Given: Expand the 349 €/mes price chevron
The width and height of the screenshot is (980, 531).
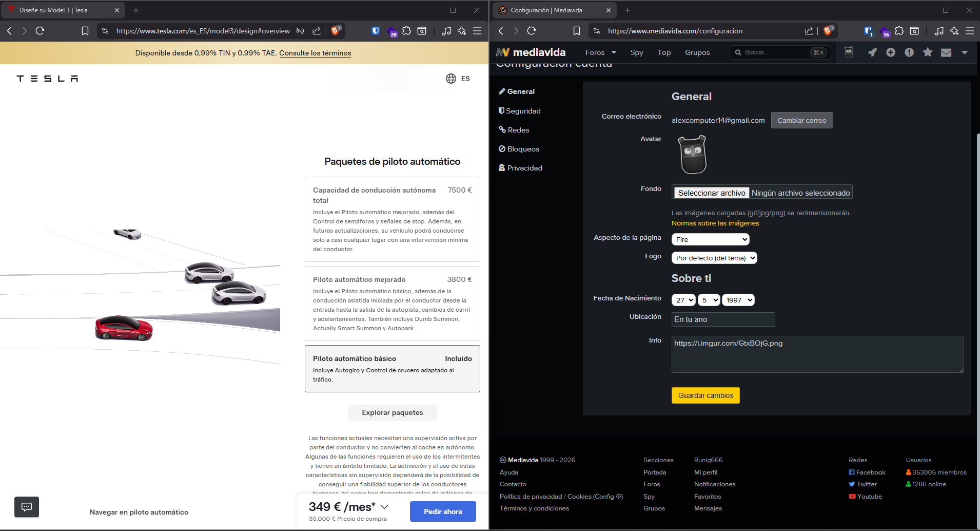Looking at the screenshot, I should click(x=384, y=507).
